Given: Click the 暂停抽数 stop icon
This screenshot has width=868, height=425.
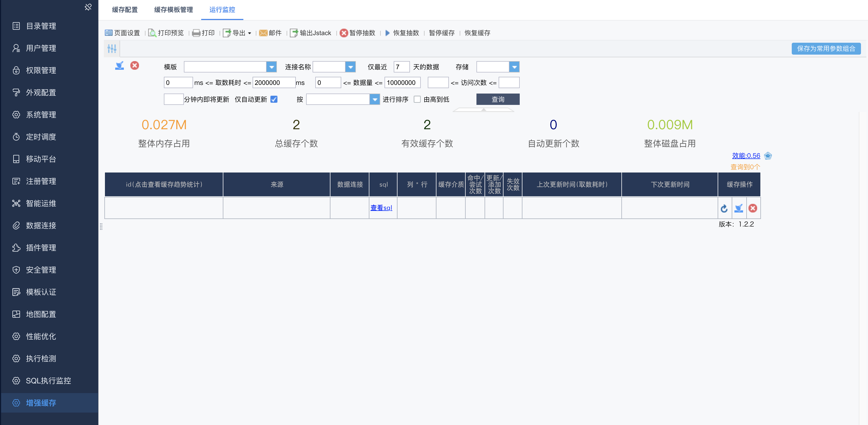Looking at the screenshot, I should 344,33.
